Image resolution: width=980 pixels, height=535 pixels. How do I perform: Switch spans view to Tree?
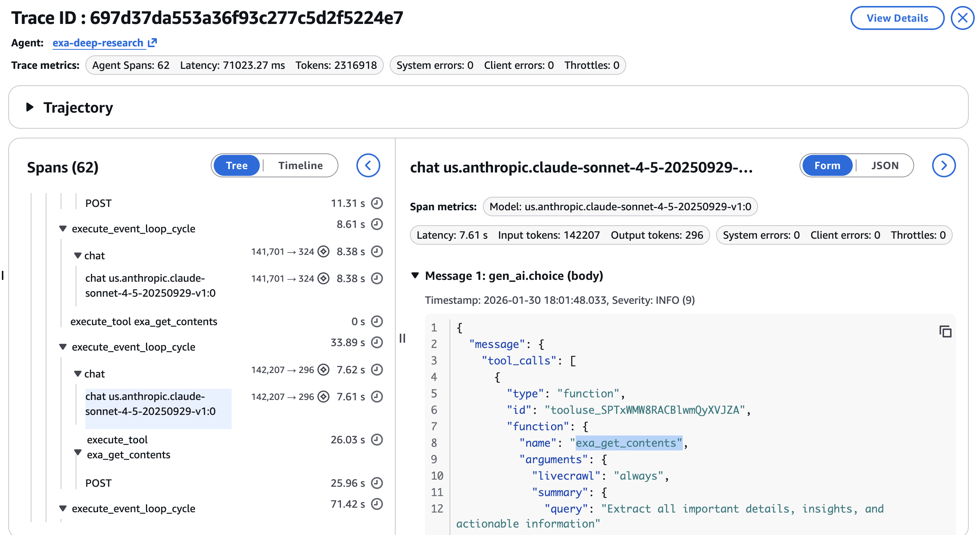[237, 165]
